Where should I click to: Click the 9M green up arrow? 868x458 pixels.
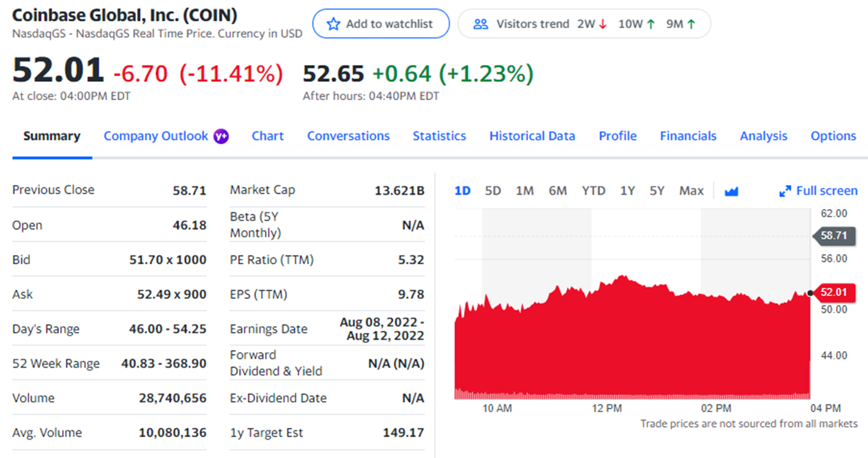[692, 25]
